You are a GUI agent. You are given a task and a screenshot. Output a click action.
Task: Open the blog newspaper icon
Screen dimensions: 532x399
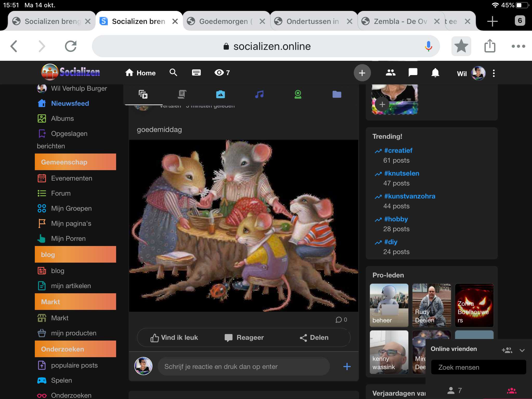(42, 271)
